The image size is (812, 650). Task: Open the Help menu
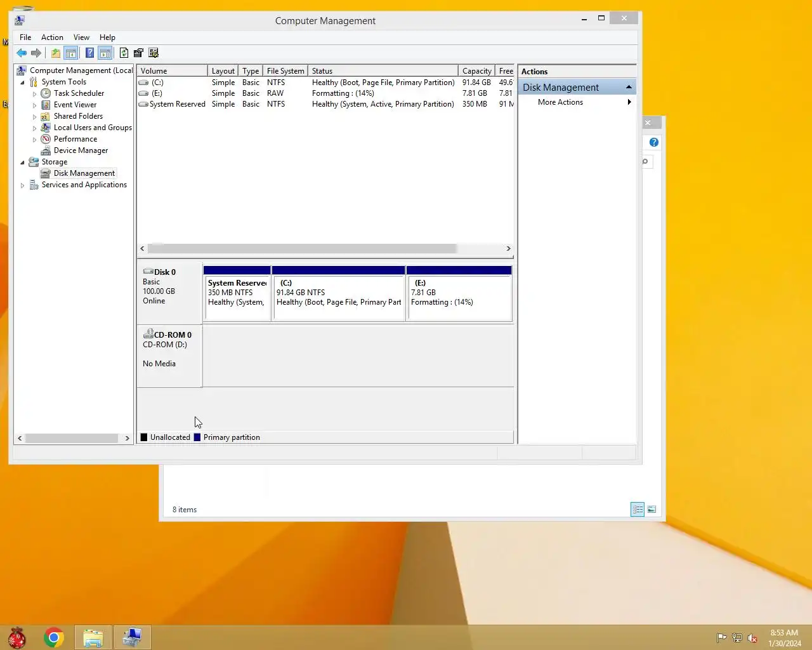[107, 37]
